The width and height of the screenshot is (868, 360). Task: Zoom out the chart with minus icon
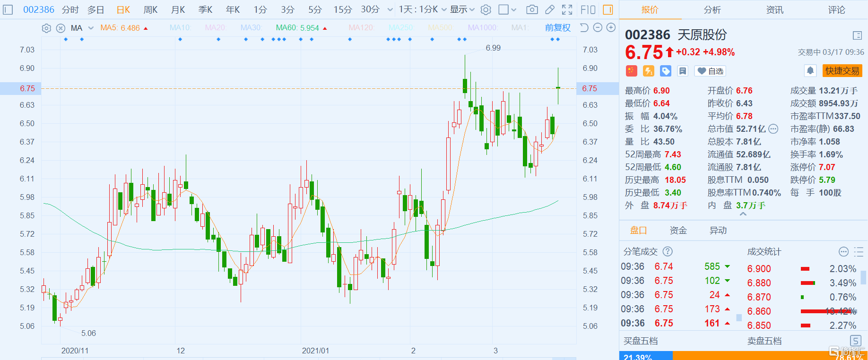[598, 27]
